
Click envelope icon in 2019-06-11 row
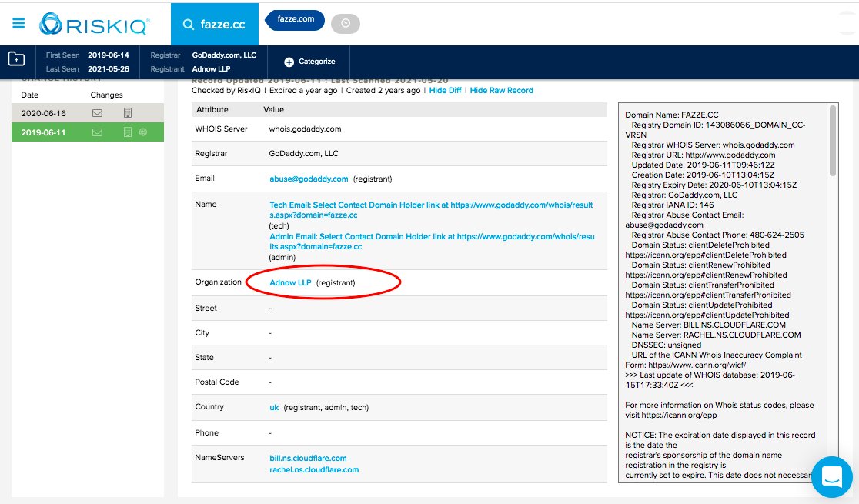click(x=97, y=132)
